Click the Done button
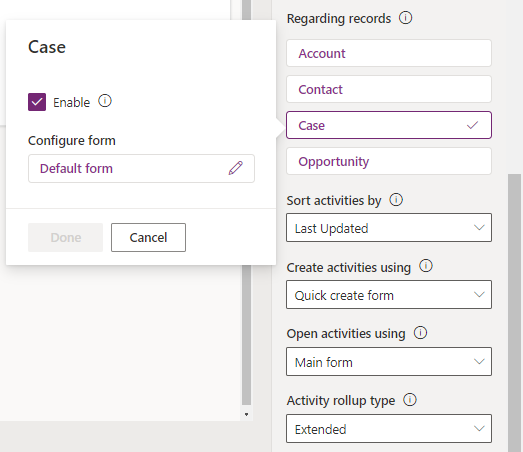Image resolution: width=523 pixels, height=452 pixels. click(x=65, y=238)
